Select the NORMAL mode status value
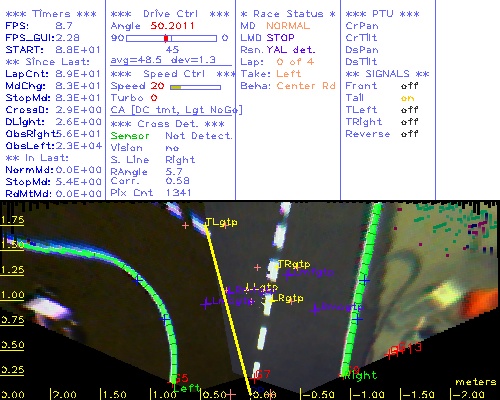The height and width of the screenshot is (400, 500). coord(288,26)
